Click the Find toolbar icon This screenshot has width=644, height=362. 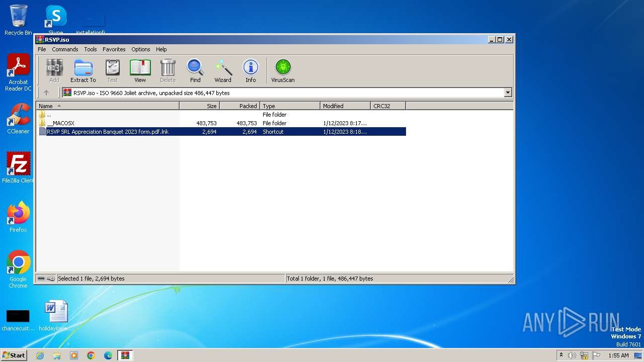click(195, 70)
